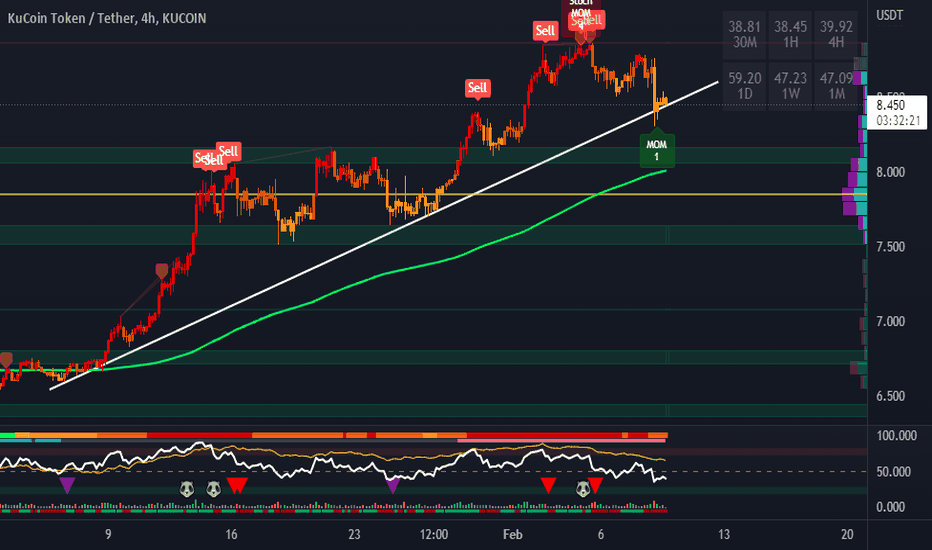Click the red triangle marker after Feb
This screenshot has width=932, height=550.
point(548,485)
